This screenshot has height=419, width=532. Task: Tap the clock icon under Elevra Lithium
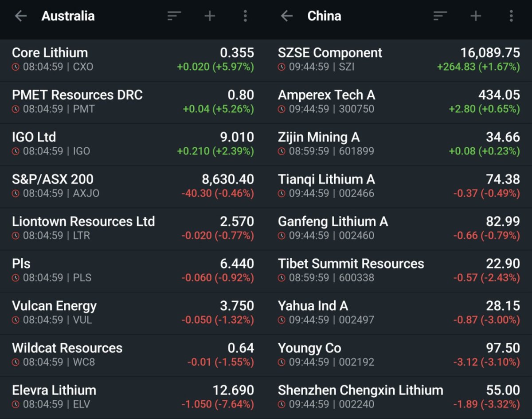(x=16, y=404)
